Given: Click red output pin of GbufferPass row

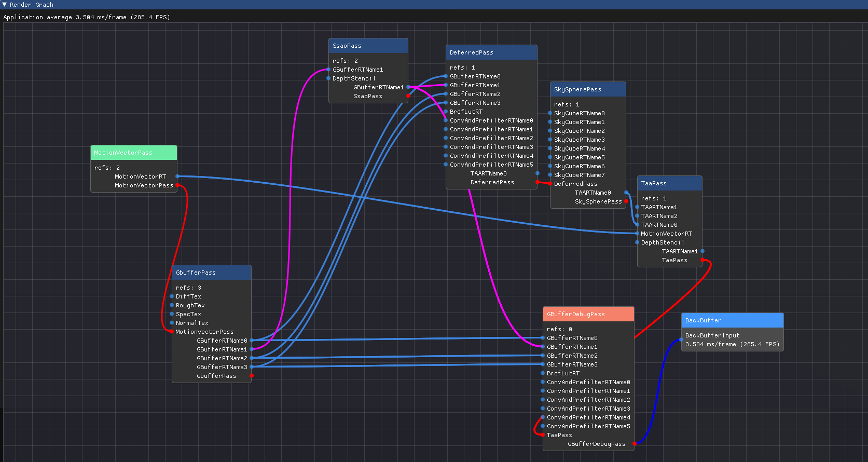Looking at the screenshot, I should (x=252, y=376).
